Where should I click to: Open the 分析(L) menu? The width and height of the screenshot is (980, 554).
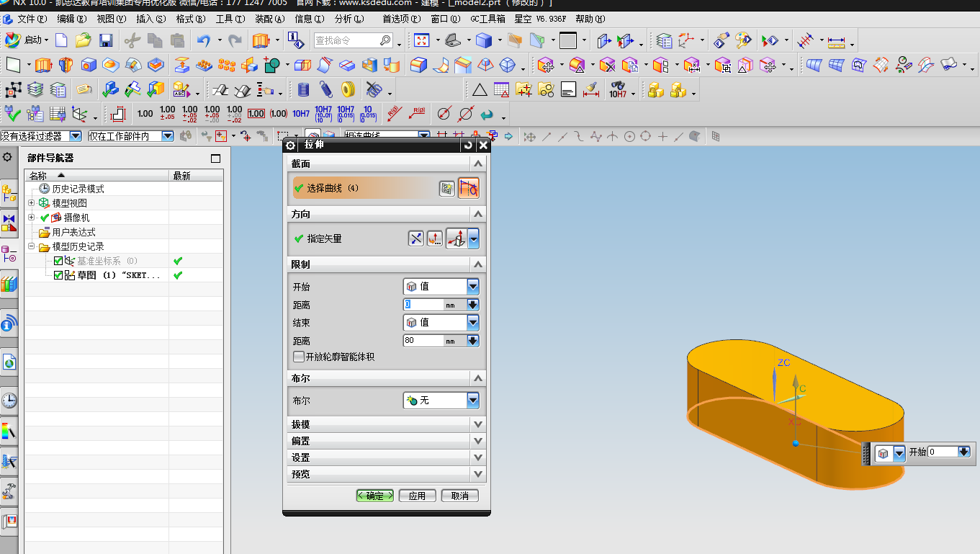point(349,19)
